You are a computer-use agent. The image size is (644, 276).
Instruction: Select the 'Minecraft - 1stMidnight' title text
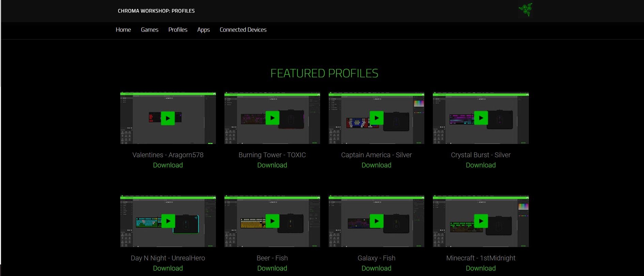(x=481, y=258)
